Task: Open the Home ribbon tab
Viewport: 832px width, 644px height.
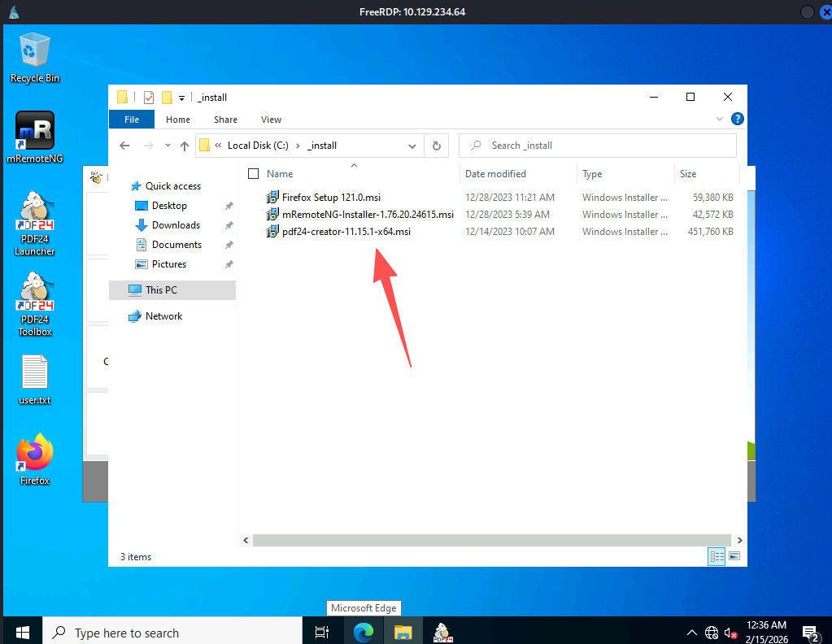Action: [178, 120]
